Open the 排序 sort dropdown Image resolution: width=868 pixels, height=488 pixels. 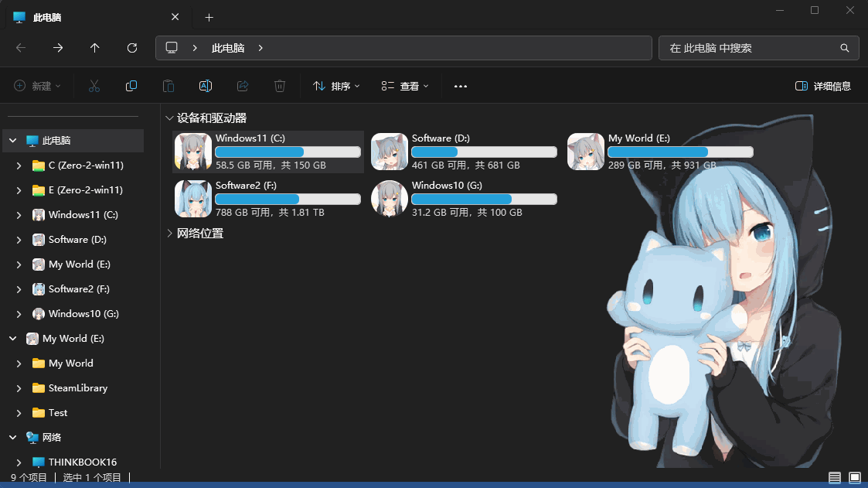(336, 86)
